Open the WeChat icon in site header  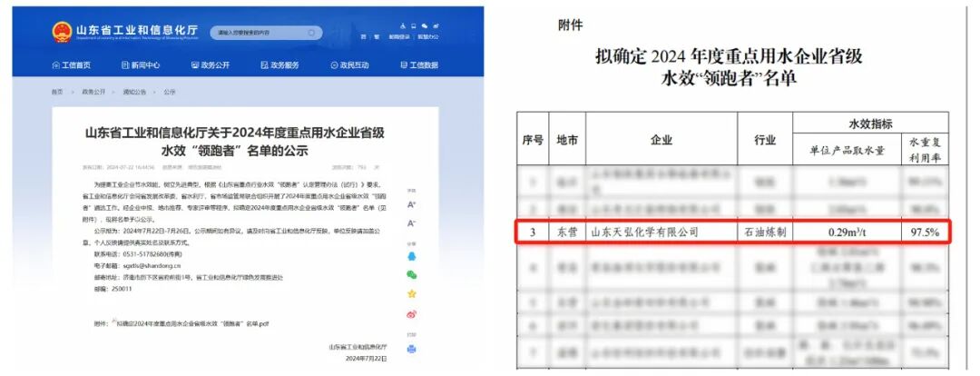pyautogui.click(x=425, y=26)
